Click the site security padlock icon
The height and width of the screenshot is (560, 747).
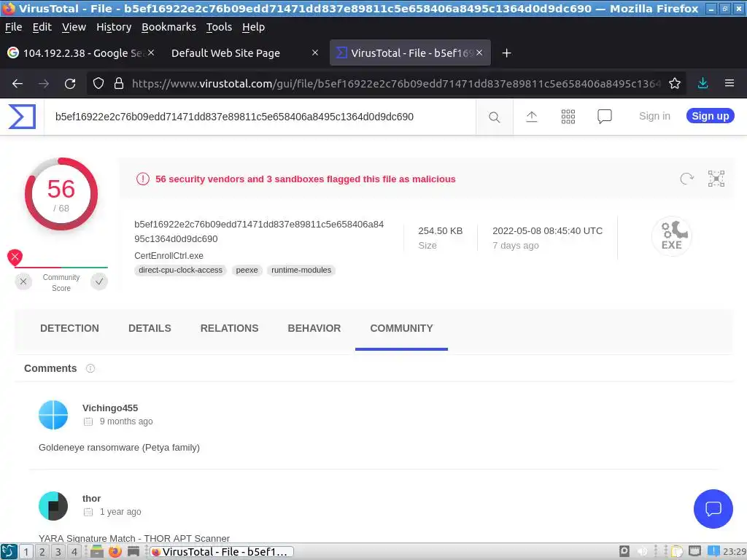point(119,84)
